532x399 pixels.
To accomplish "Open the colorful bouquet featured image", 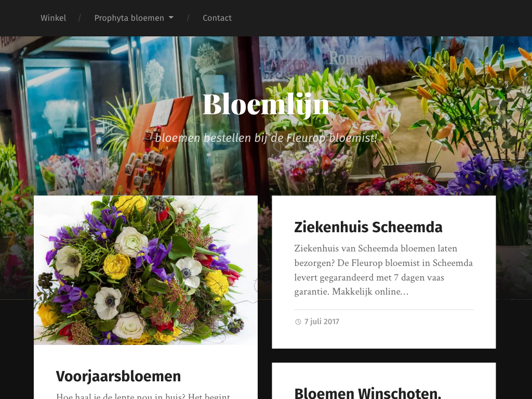I will point(146,270).
